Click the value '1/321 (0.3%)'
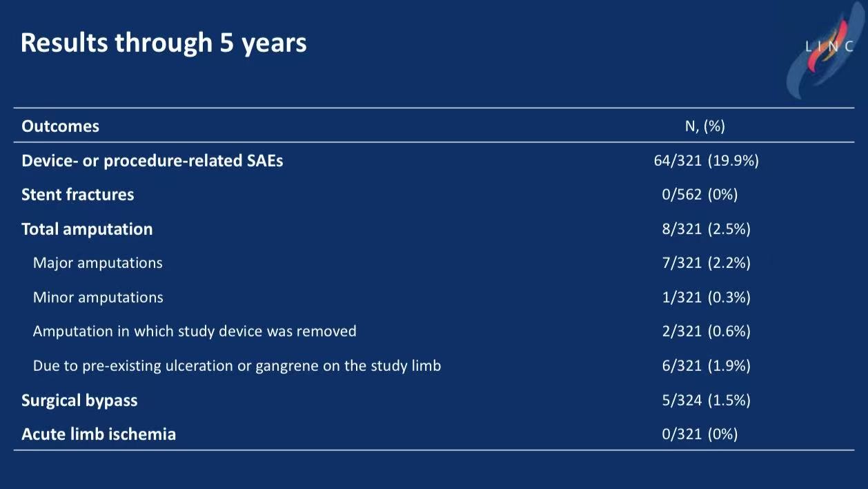Screen dimensions: 868x489 pyautogui.click(x=706, y=298)
